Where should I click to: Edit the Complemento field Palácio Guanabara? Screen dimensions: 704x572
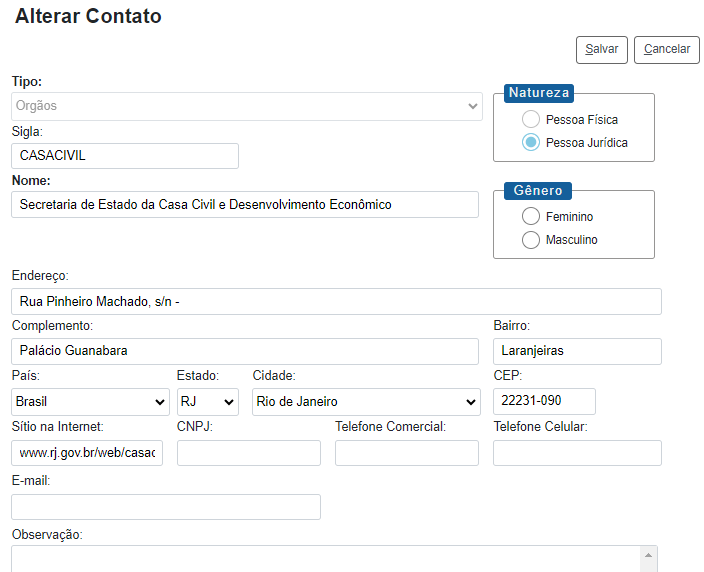(x=245, y=351)
